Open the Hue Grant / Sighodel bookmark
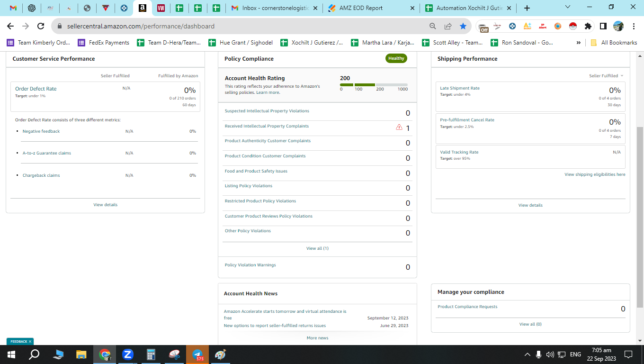This screenshot has height=364, width=644. [x=241, y=43]
